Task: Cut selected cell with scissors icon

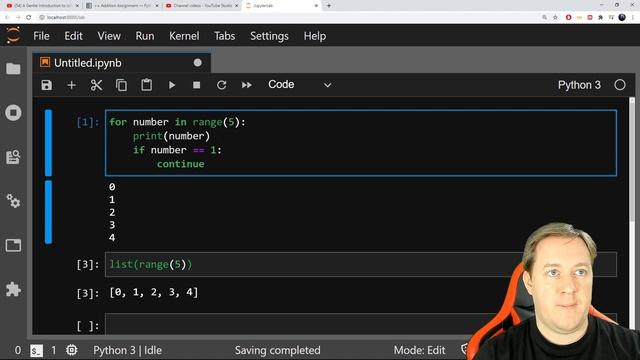Action: pyautogui.click(x=96, y=85)
